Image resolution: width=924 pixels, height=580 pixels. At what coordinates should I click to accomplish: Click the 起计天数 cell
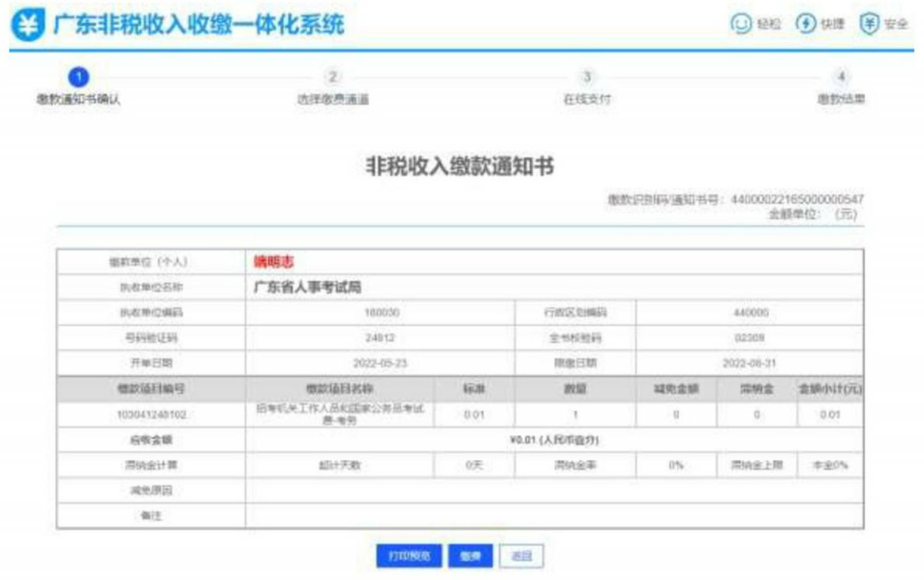coord(340,465)
